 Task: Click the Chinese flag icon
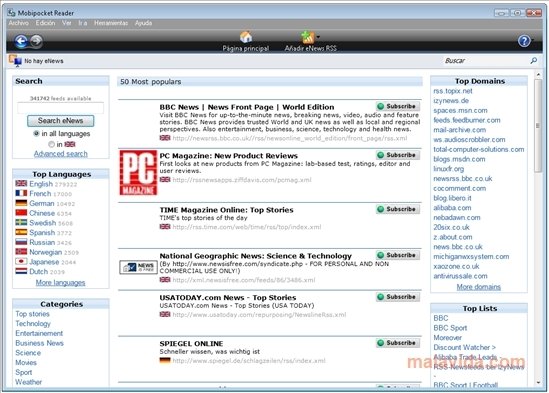click(21, 212)
